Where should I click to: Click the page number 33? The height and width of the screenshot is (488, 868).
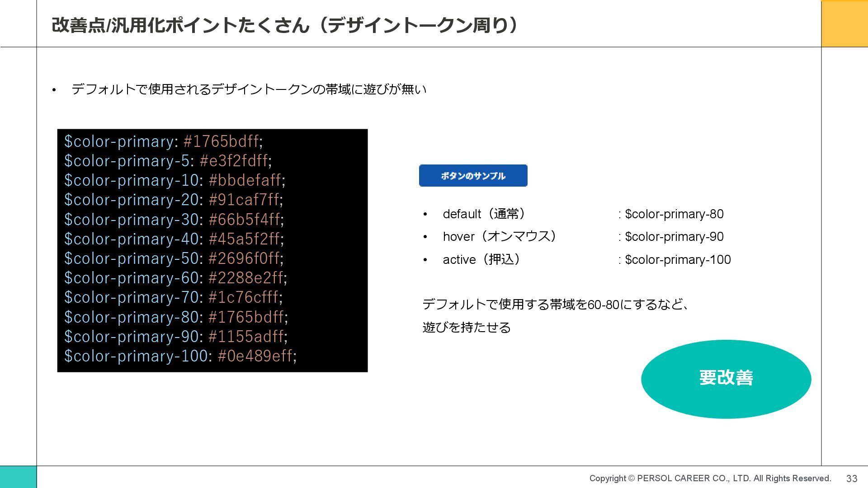click(852, 479)
